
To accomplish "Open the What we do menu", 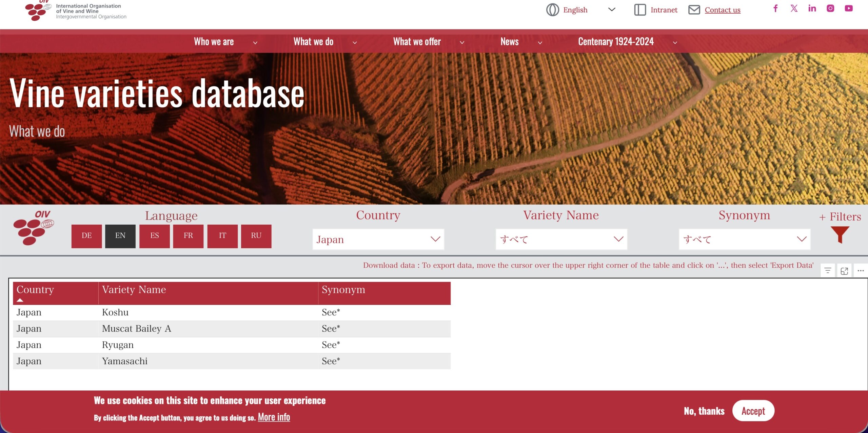I will (x=313, y=42).
